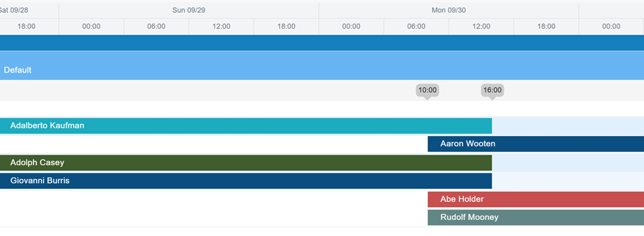This screenshot has height=236, width=644.
Task: Click the 16:00 time marker
Action: tap(492, 90)
